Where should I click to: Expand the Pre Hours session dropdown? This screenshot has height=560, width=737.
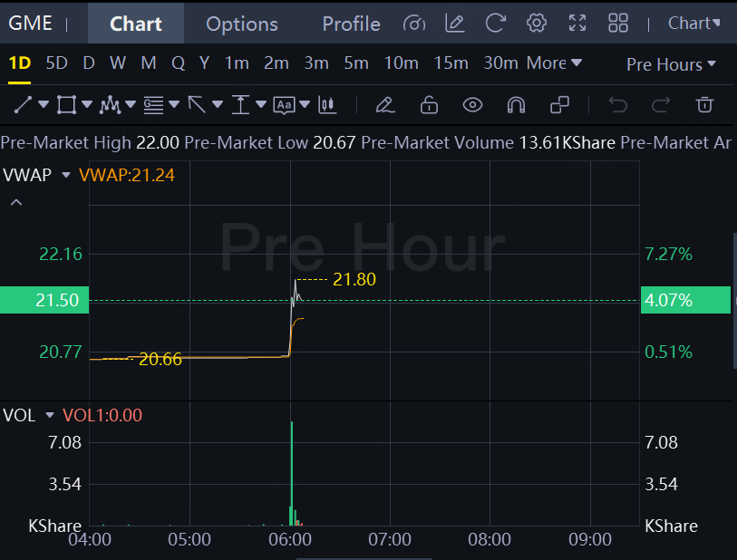point(671,64)
